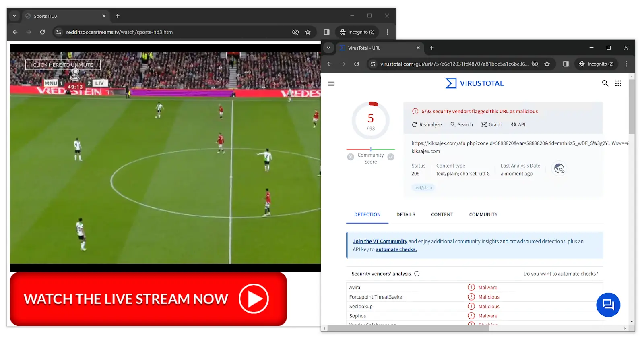Click the Sophos vendor row
The width and height of the screenshot is (644, 340).
[475, 316]
